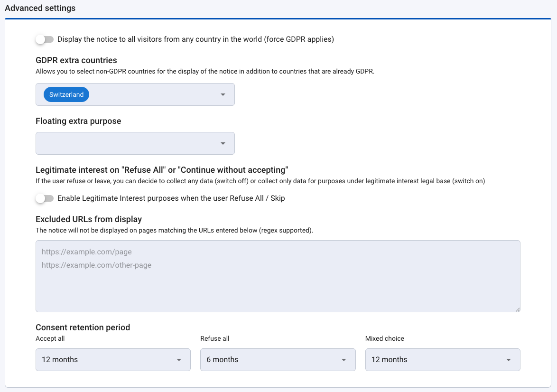557x392 pixels.
Task: Expand the Mixed choice retention dropdown
Action: (436, 360)
